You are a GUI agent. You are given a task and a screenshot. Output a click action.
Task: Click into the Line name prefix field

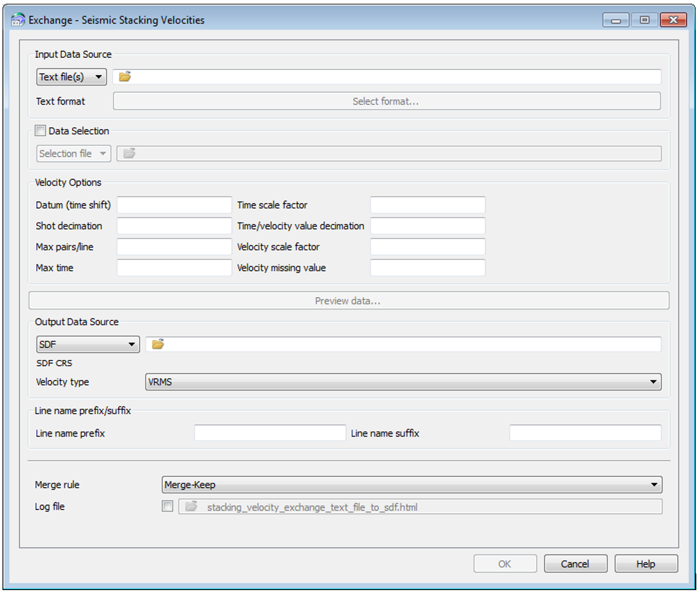point(270,433)
